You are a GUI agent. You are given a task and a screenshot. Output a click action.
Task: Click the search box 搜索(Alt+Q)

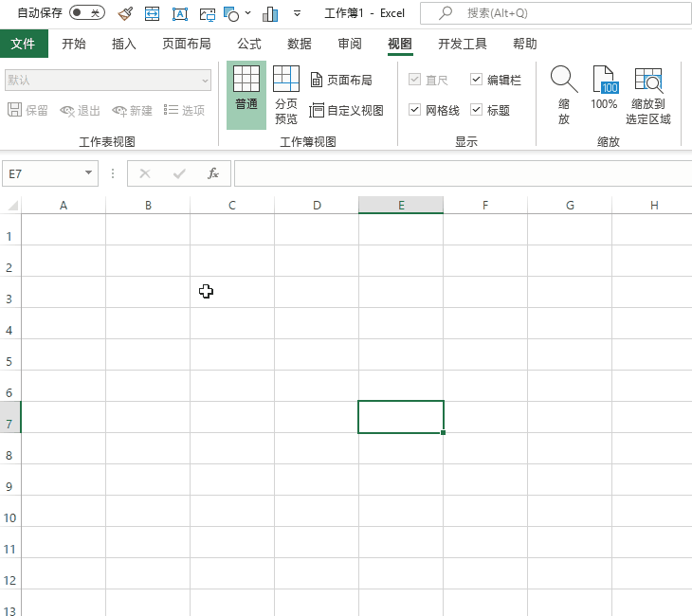(x=555, y=13)
